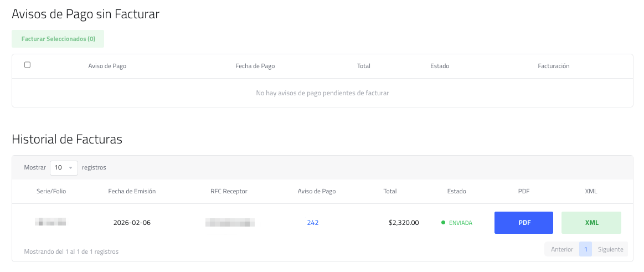The height and width of the screenshot is (272, 644).
Task: Click the 2026-02-06 emission date cell
Action: [x=132, y=223]
